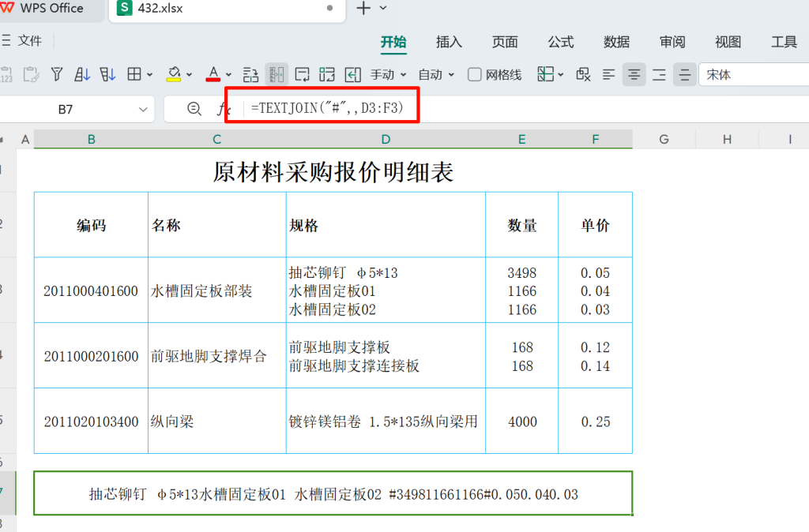Click the unsaved dot on 432.xlsx tab

tap(329, 8)
